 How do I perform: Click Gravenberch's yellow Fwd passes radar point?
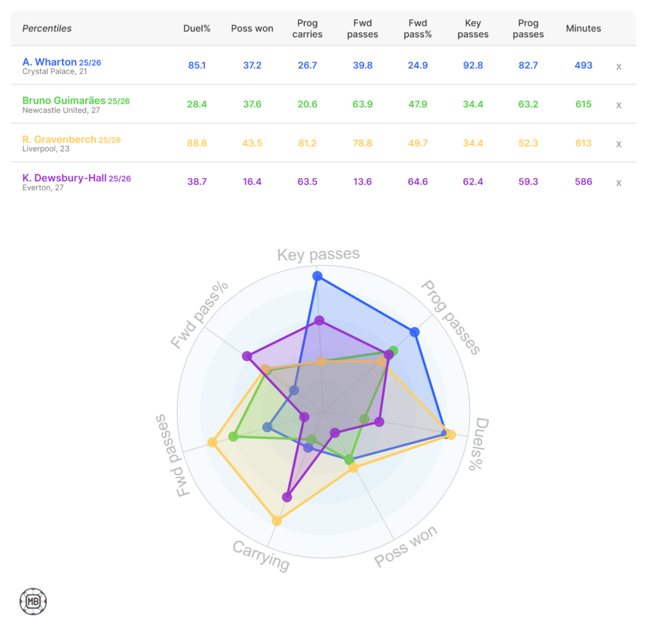[212, 442]
